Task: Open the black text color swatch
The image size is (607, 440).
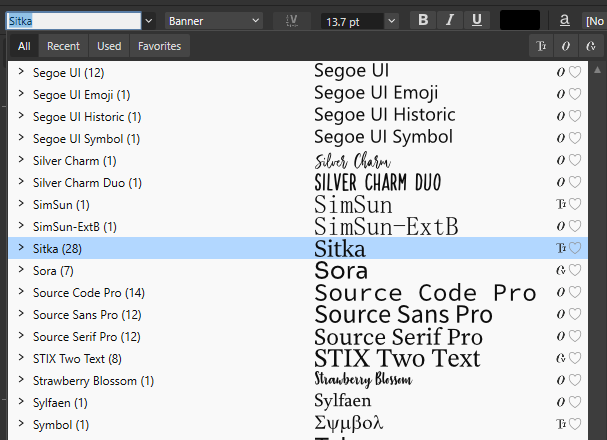Action: point(520,20)
